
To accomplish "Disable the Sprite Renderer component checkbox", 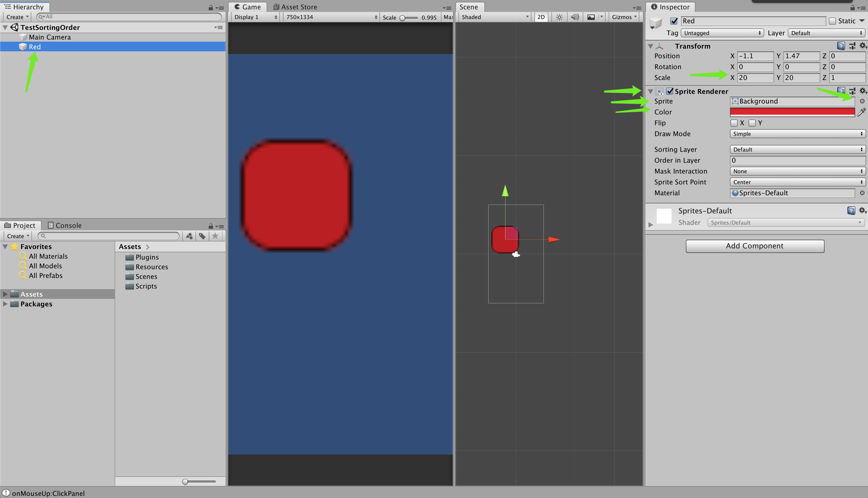I will pyautogui.click(x=670, y=91).
